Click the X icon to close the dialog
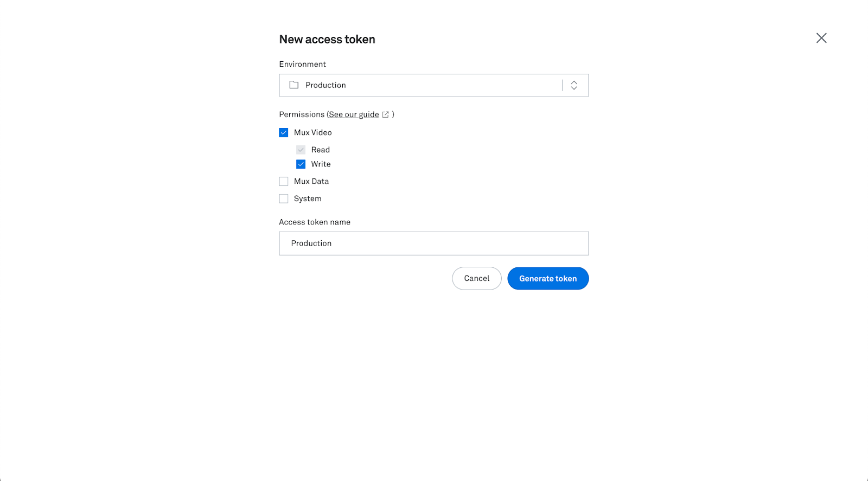The width and height of the screenshot is (868, 481). (x=821, y=38)
